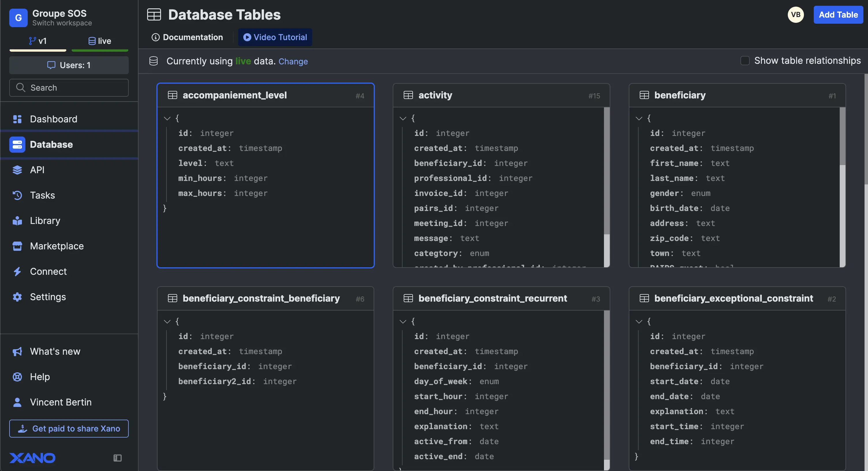This screenshot has width=868, height=471.
Task: Switch to the live data tab
Action: point(100,41)
